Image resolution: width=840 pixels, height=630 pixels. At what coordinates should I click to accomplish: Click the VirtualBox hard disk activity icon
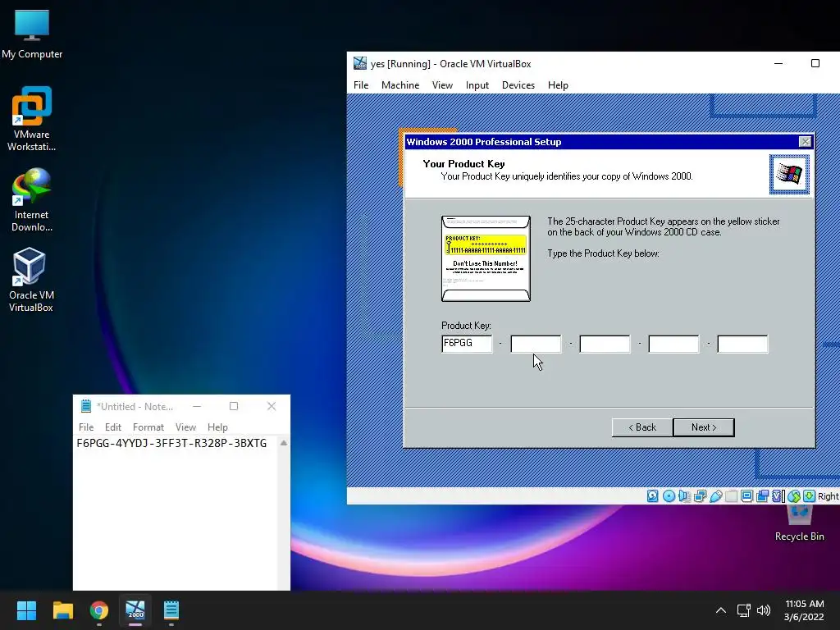(652, 496)
